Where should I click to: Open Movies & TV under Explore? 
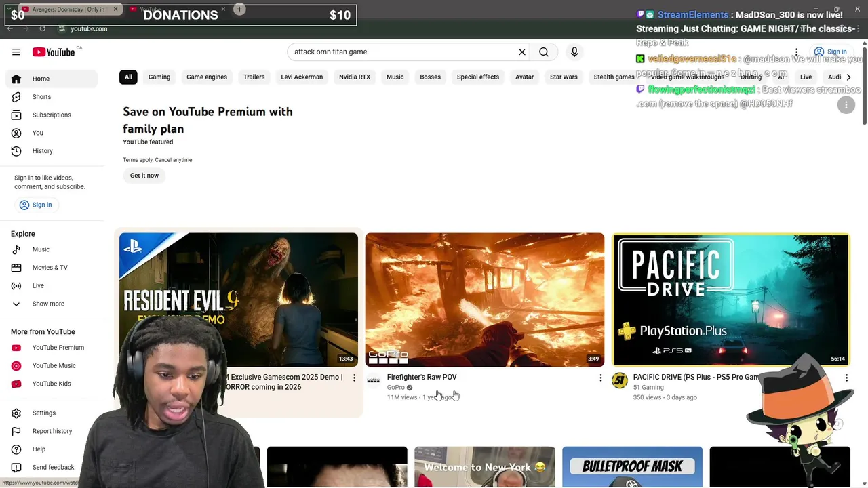(52, 268)
